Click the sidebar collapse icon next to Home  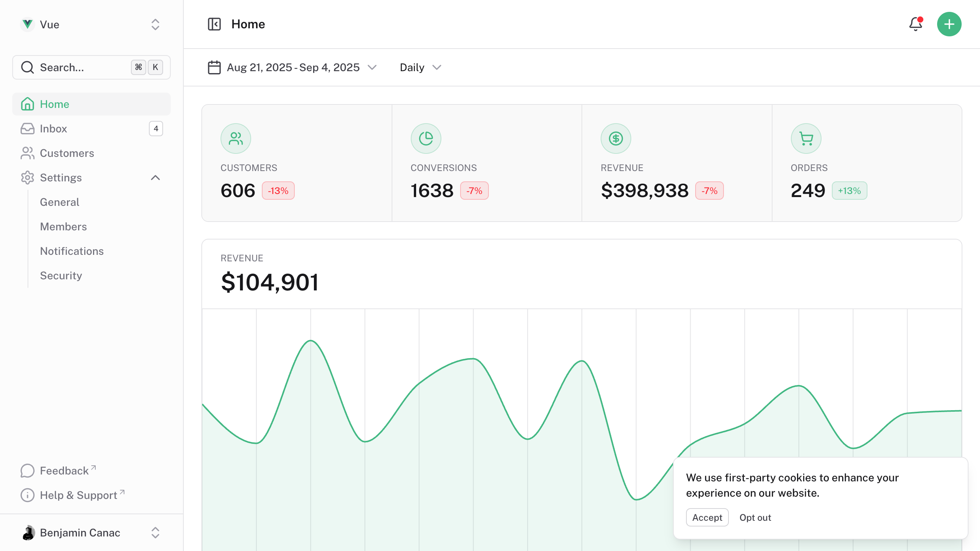[214, 24]
